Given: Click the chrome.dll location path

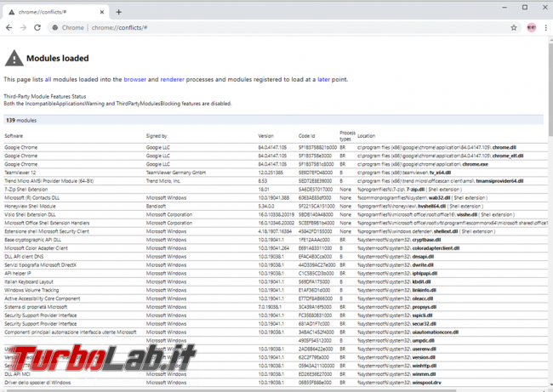Looking at the screenshot, I should pos(436,147).
